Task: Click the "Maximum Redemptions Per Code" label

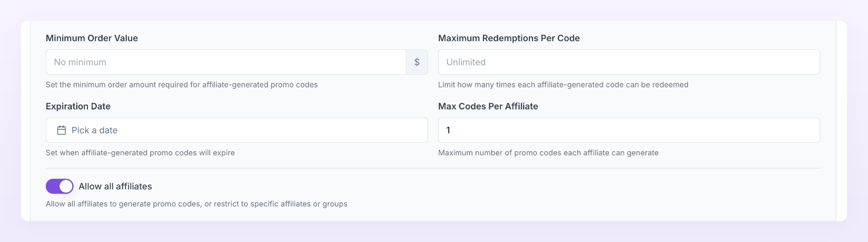Action: point(509,38)
